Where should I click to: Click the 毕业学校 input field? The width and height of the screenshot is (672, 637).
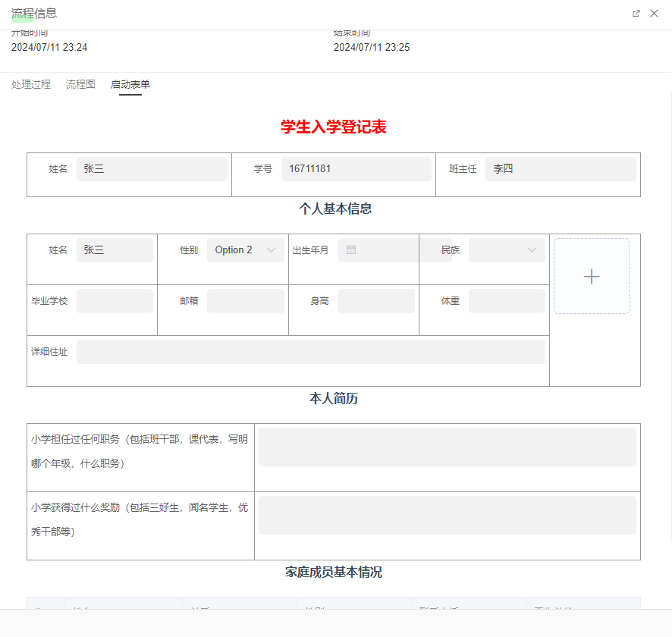click(x=115, y=300)
